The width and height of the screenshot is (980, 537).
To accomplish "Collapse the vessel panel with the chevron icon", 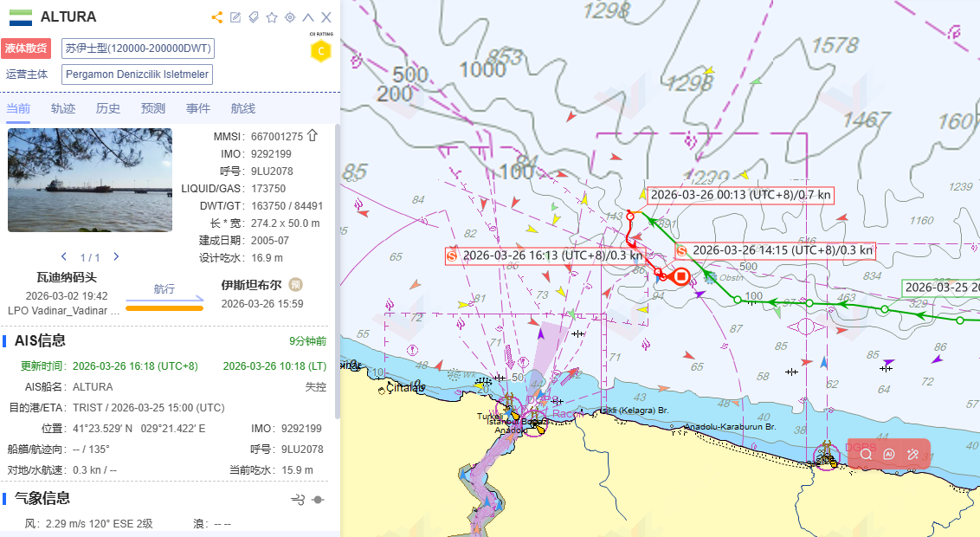I will tap(308, 16).
